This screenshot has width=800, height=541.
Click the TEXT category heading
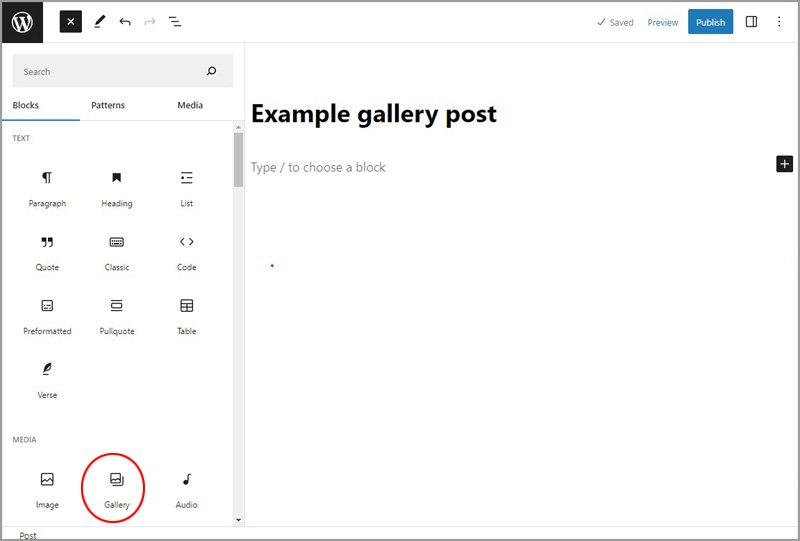(x=21, y=138)
